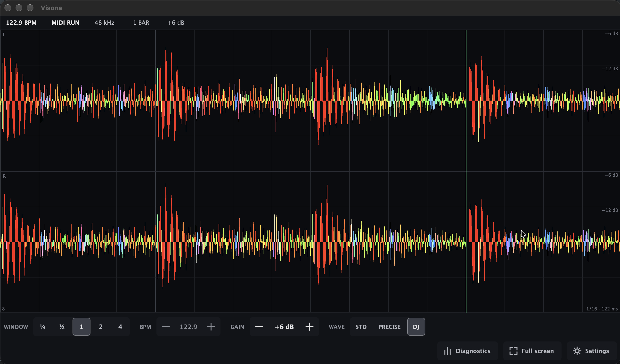Viewport: 620px width, 364px height.
Task: Switch waveform mode to STD
Action: (361, 327)
